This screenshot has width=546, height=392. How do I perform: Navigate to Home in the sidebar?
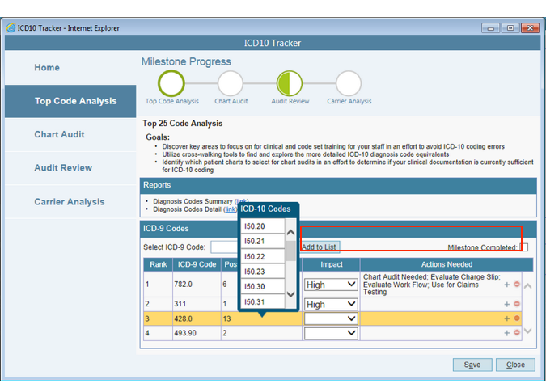point(47,68)
